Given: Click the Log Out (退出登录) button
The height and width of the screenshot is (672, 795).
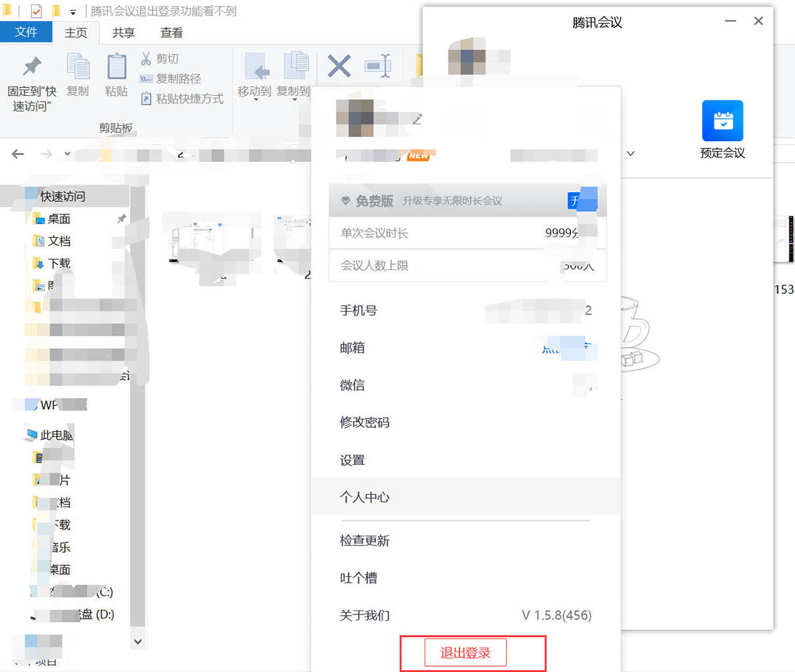Looking at the screenshot, I should point(466,653).
